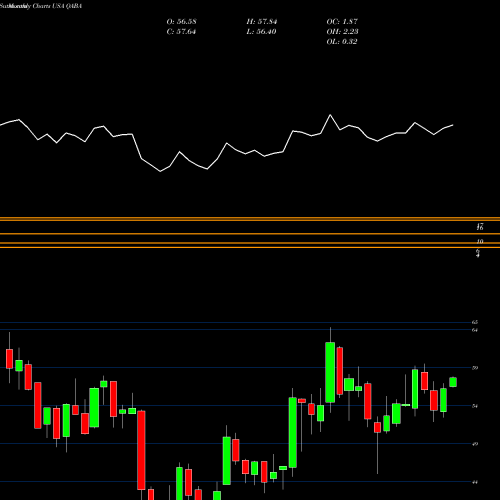This screenshot has height=500, width=500.
Task: Select the most recent candlestick on the chart
Action: [453, 382]
